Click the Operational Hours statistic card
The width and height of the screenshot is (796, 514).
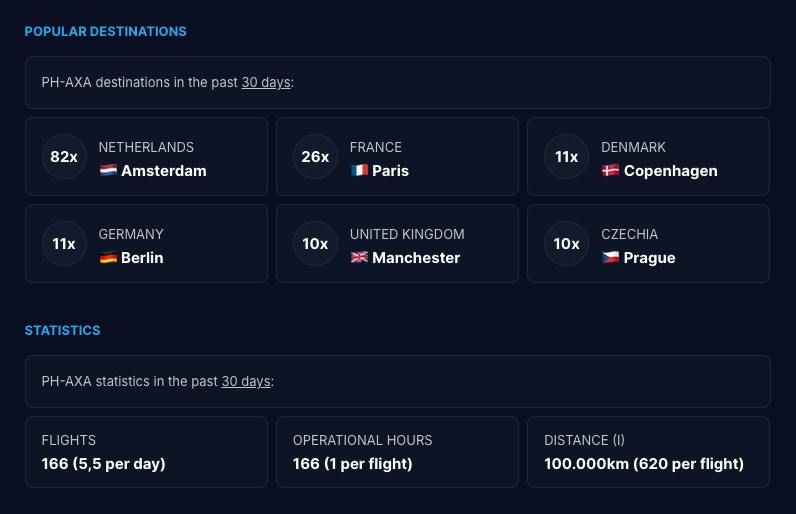click(397, 452)
